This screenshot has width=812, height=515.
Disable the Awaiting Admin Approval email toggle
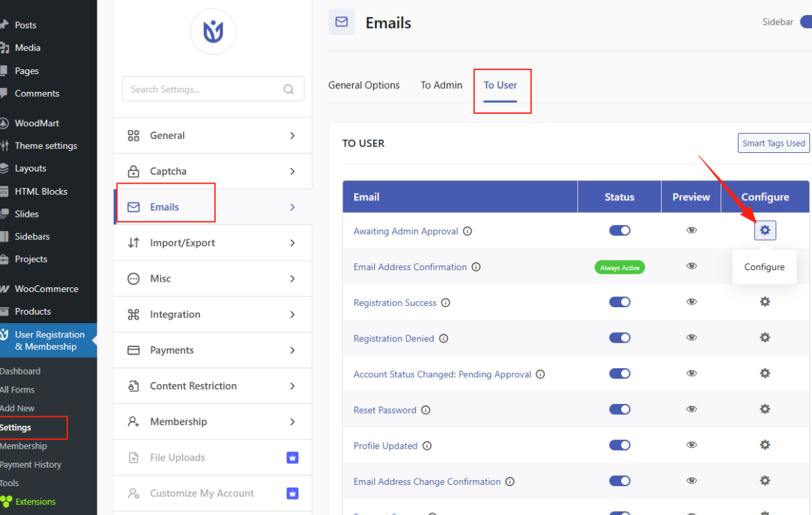pos(620,230)
